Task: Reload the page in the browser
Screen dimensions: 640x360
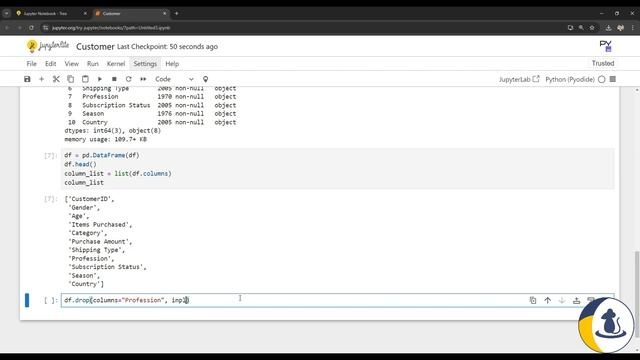Action: pyautogui.click(x=31, y=28)
